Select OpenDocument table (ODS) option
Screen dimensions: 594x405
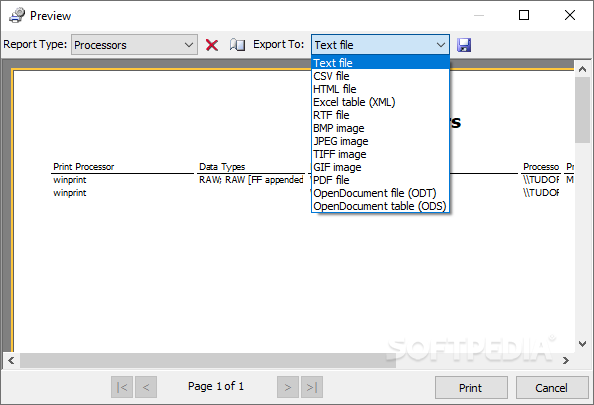(380, 206)
